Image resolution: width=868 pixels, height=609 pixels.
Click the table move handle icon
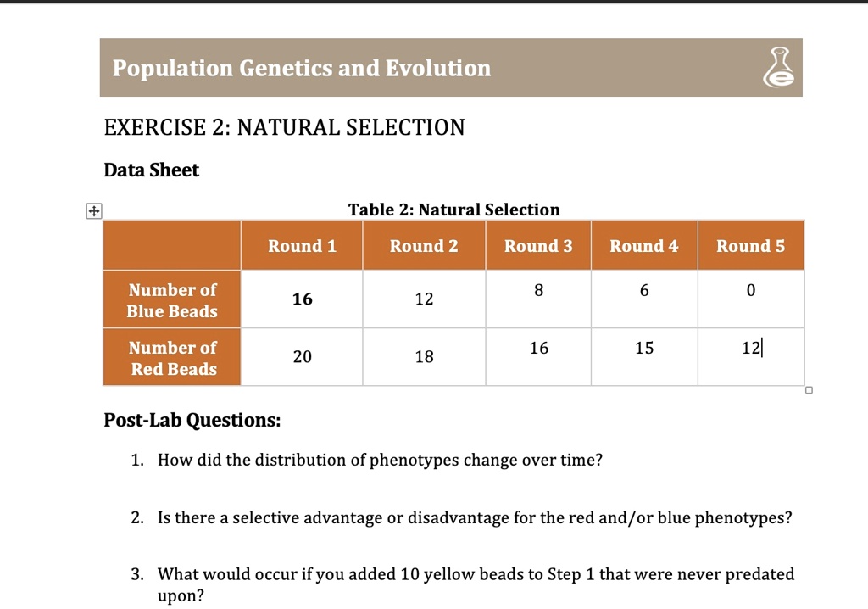tap(93, 210)
